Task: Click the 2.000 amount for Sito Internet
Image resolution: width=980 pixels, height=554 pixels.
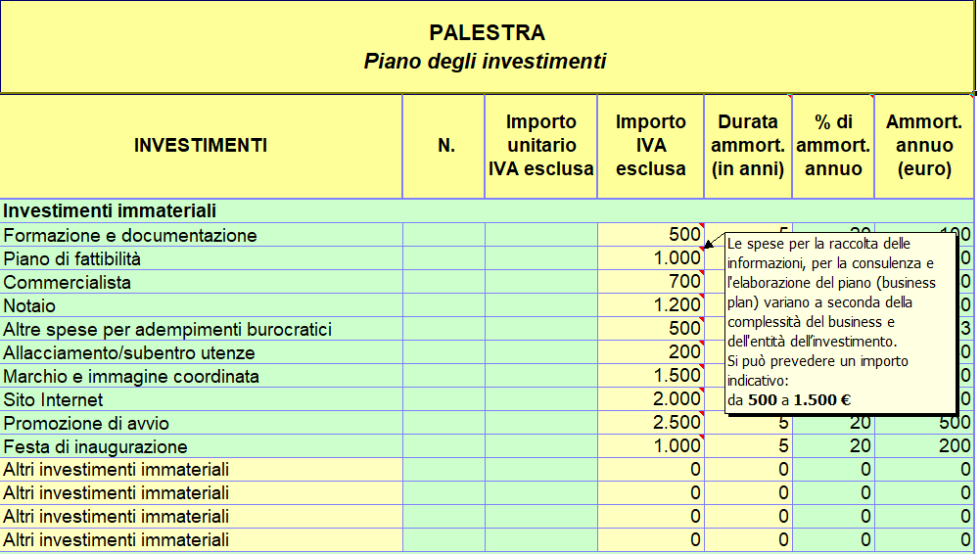Action: (x=651, y=399)
